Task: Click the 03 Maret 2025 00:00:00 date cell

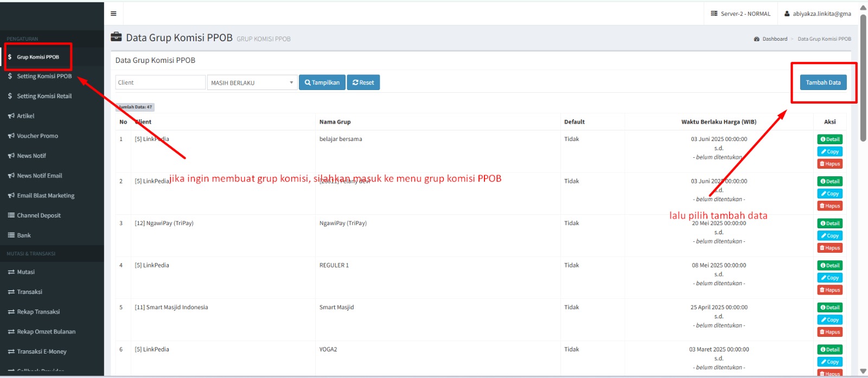Action: [x=719, y=350]
